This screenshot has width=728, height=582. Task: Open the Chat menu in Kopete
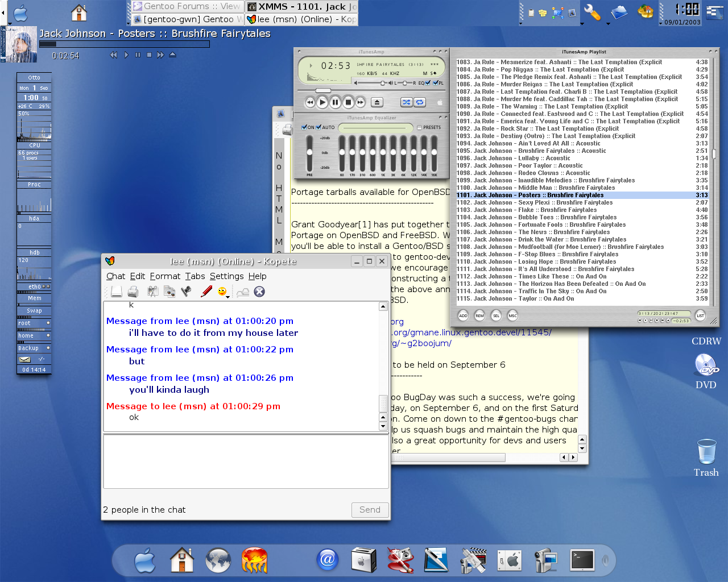115,276
